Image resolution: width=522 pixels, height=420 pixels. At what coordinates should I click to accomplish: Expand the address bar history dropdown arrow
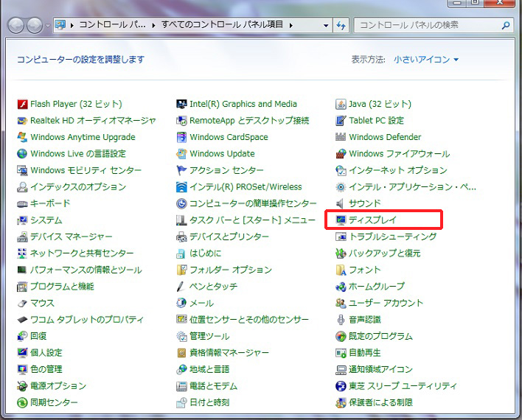click(x=326, y=25)
